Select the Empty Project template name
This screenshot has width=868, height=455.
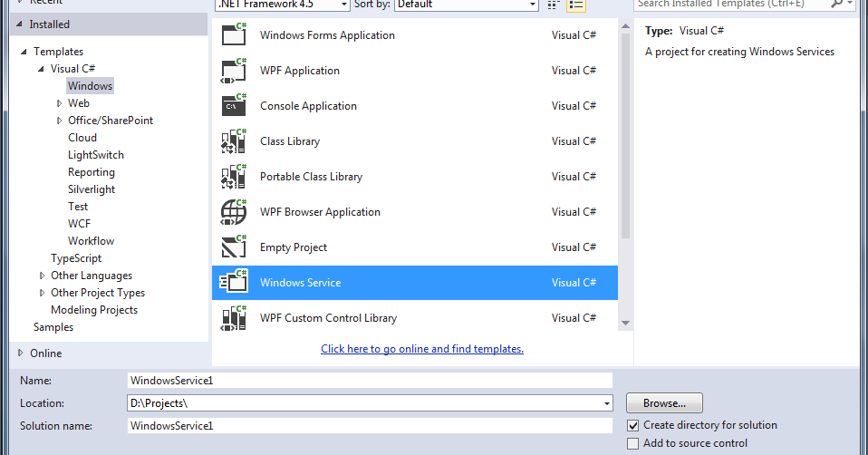point(294,247)
